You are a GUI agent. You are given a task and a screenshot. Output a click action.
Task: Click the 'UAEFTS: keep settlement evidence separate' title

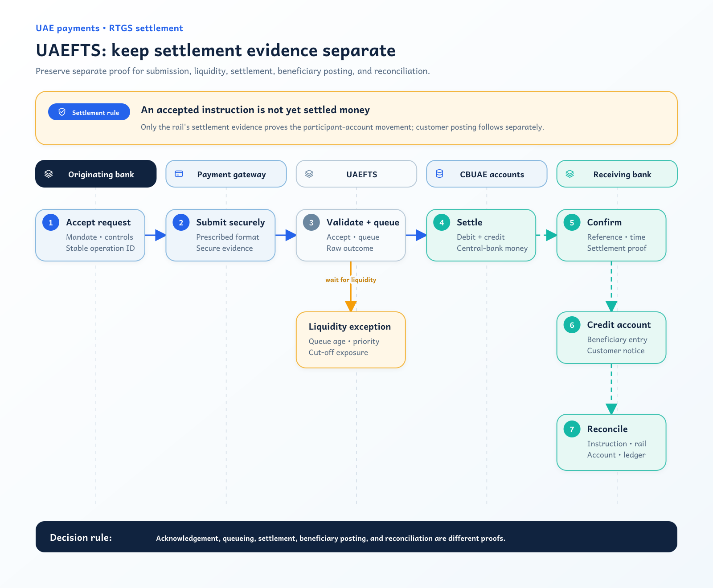click(216, 50)
